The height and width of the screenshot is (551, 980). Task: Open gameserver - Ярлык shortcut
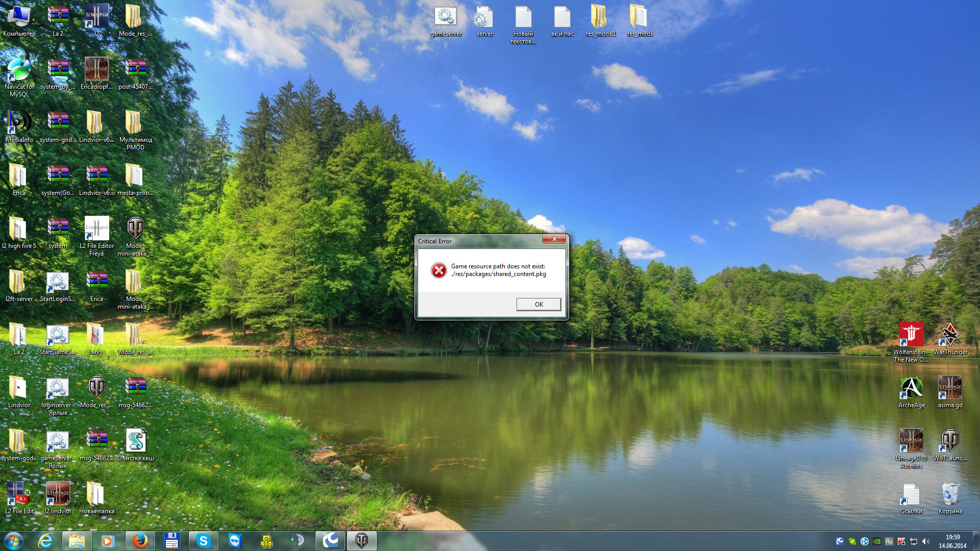click(x=58, y=449)
